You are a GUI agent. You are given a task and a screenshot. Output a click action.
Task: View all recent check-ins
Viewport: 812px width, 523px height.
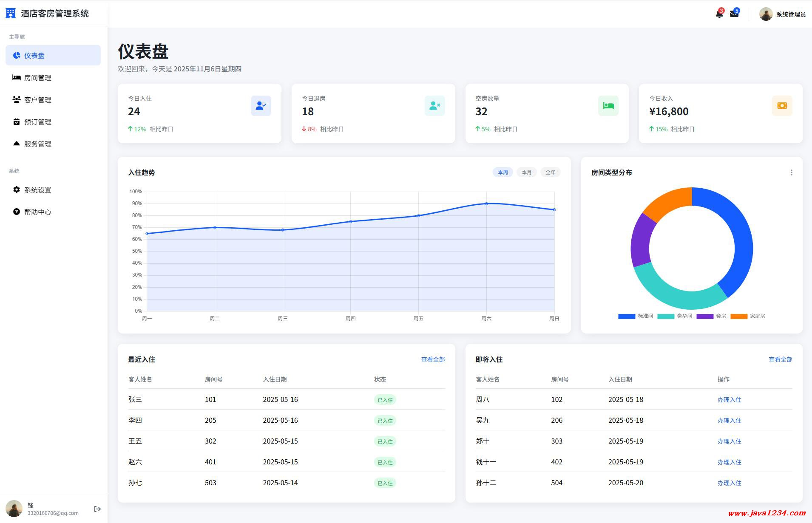[433, 359]
